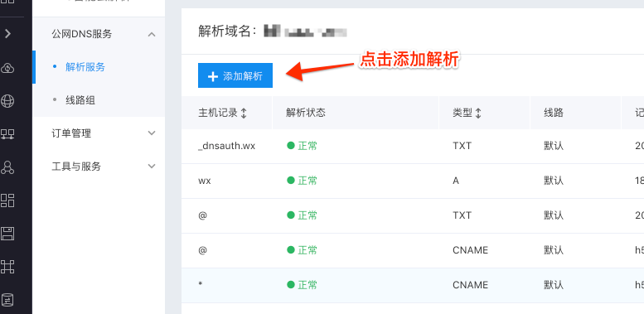644x314 pixels.
Task: Select the cluster nodes icon in the sidebar
Action: 7,167
